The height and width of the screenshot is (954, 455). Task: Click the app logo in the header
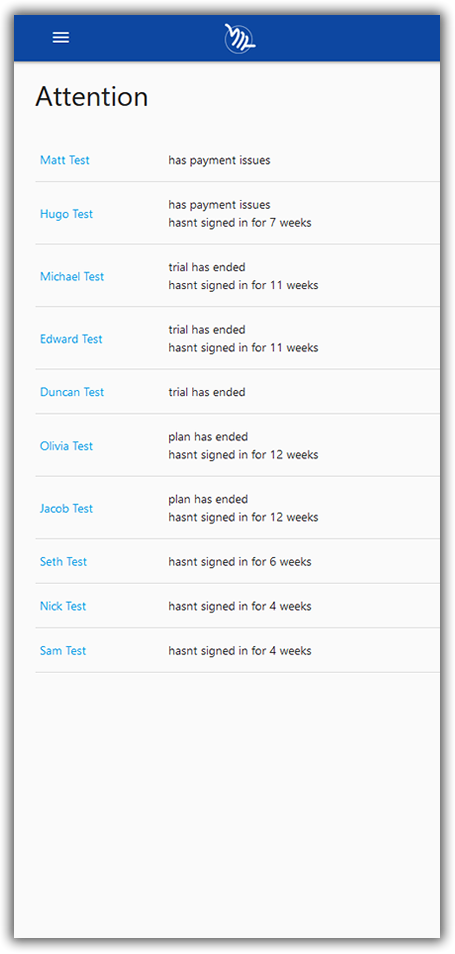coord(240,38)
